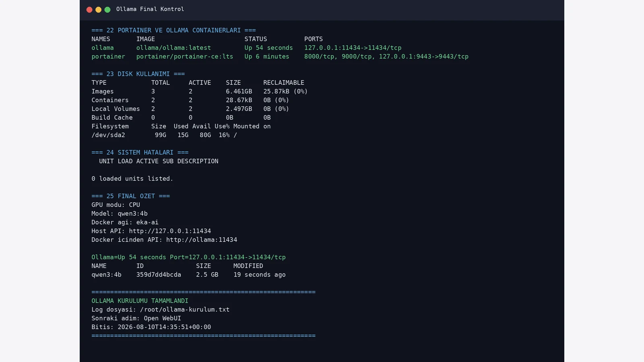Screen dimensions: 644x362
Task: Click the 'TOTAL' column header
Action: click(161, 83)
